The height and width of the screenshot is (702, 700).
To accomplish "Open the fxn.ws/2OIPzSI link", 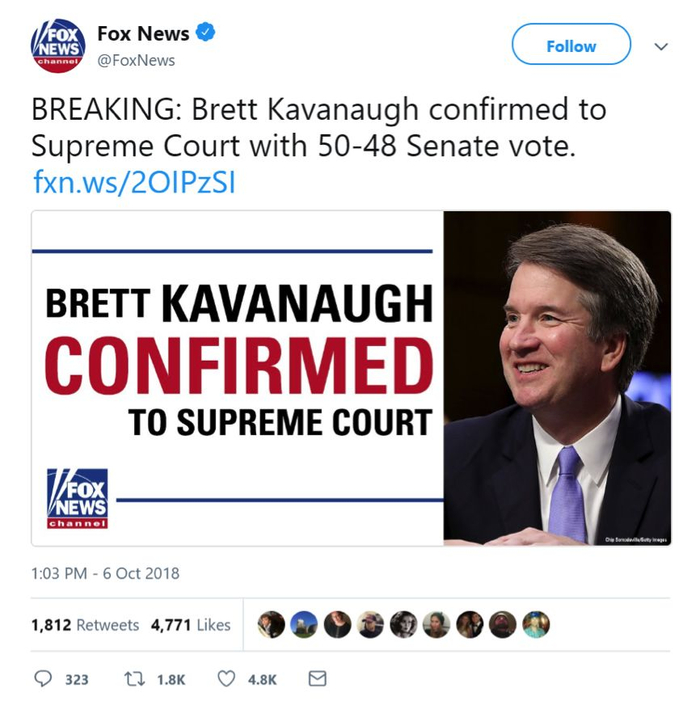I will [134, 183].
